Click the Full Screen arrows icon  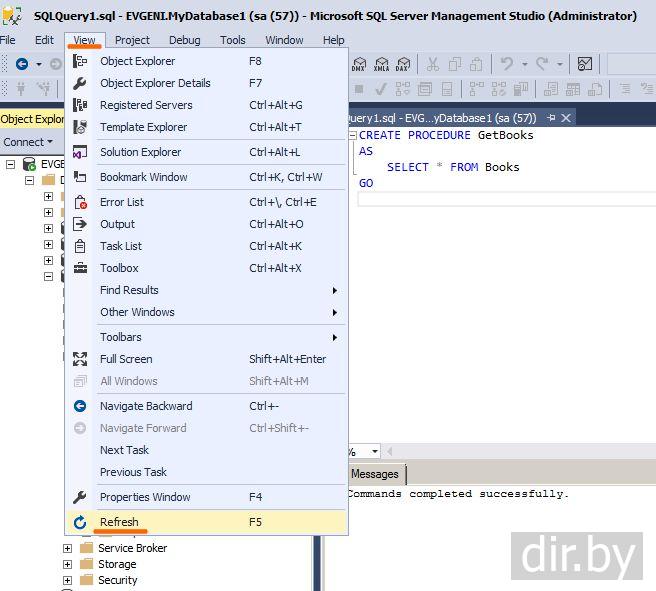point(79,359)
